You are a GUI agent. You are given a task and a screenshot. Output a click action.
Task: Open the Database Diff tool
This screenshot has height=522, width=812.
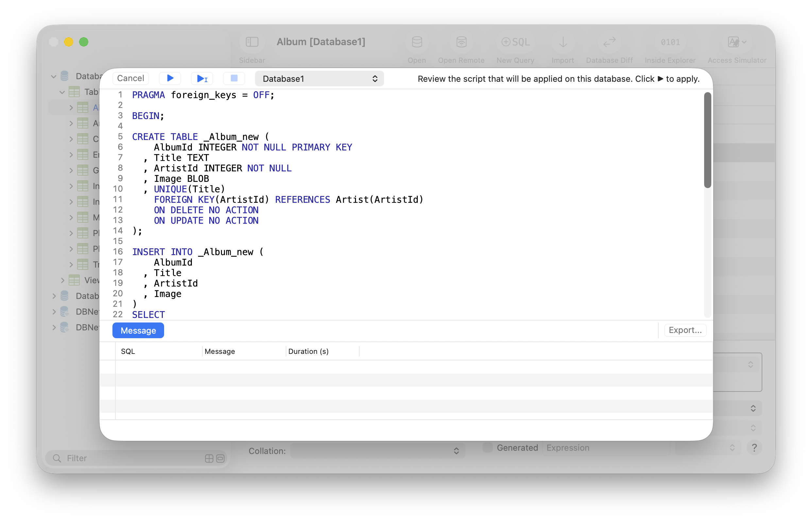[609, 42]
